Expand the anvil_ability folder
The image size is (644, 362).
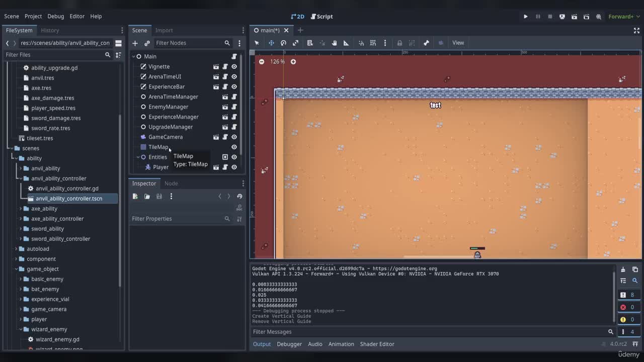pyautogui.click(x=21, y=168)
